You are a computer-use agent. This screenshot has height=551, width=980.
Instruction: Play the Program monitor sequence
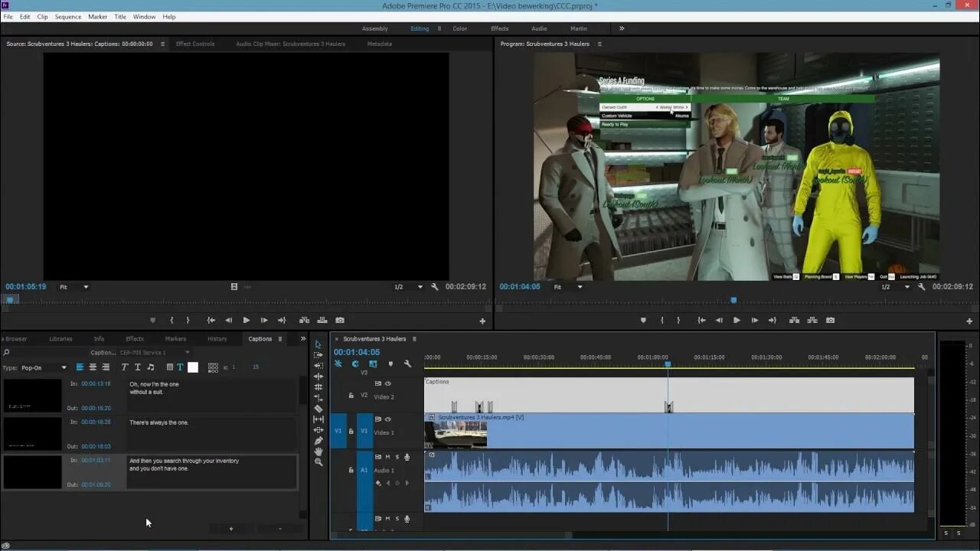pyautogui.click(x=737, y=321)
